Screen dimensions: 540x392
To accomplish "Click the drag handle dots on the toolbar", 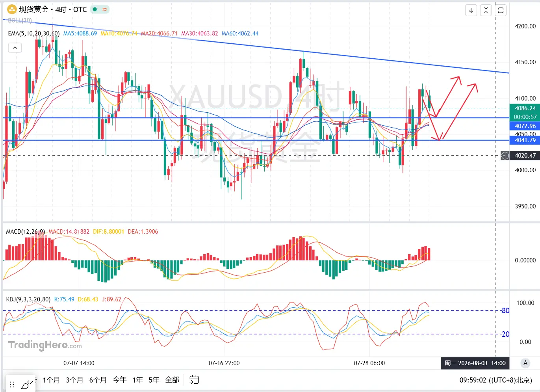I will 12,385.
